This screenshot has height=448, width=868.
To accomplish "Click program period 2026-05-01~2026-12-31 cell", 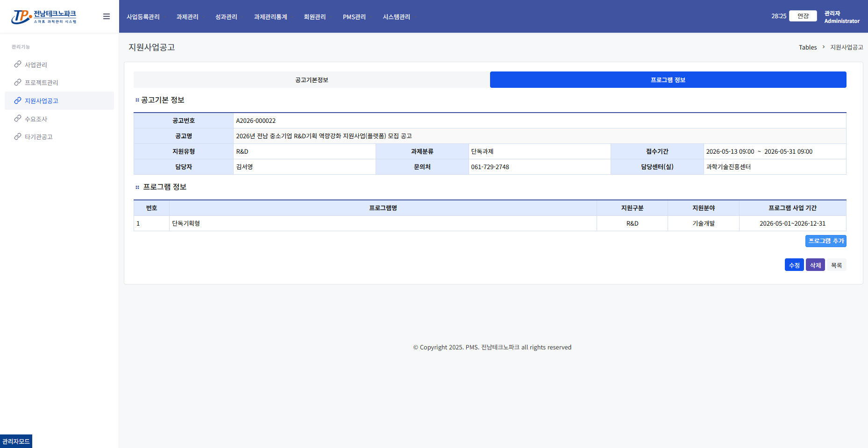I will click(793, 223).
